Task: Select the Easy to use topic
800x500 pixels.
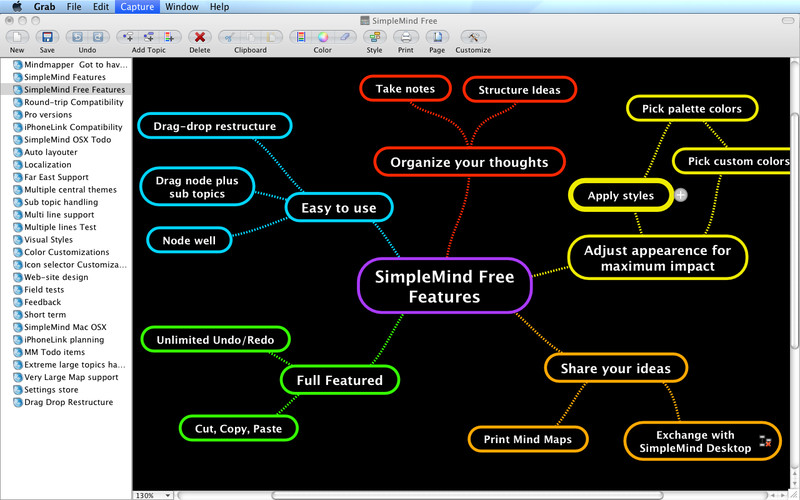Action: coord(339,208)
